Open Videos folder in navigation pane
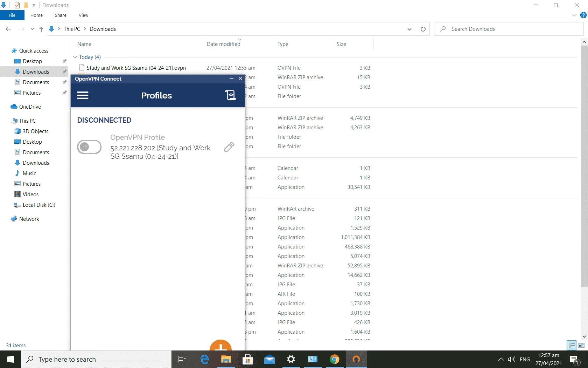This screenshot has height=368, width=588. pos(30,195)
